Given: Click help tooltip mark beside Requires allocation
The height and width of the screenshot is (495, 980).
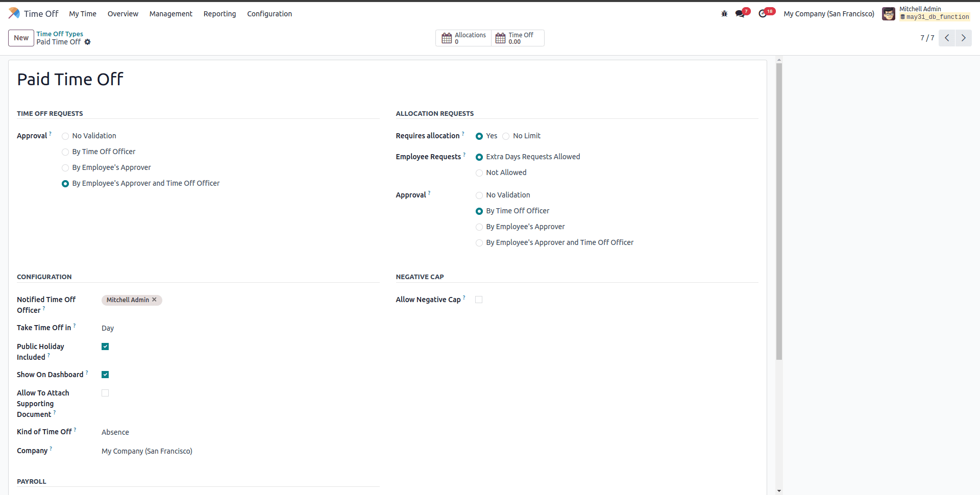Looking at the screenshot, I should (x=463, y=134).
